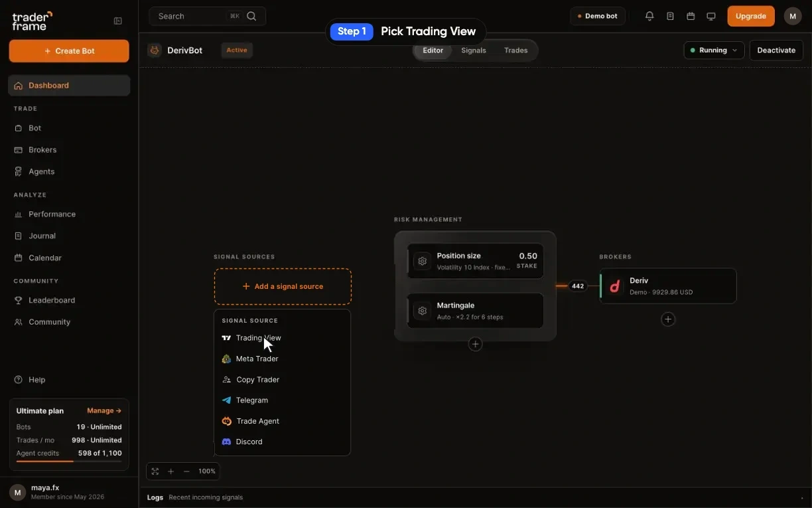Open Martingale gear settings
Screen dimensions: 812x508
tap(422, 311)
